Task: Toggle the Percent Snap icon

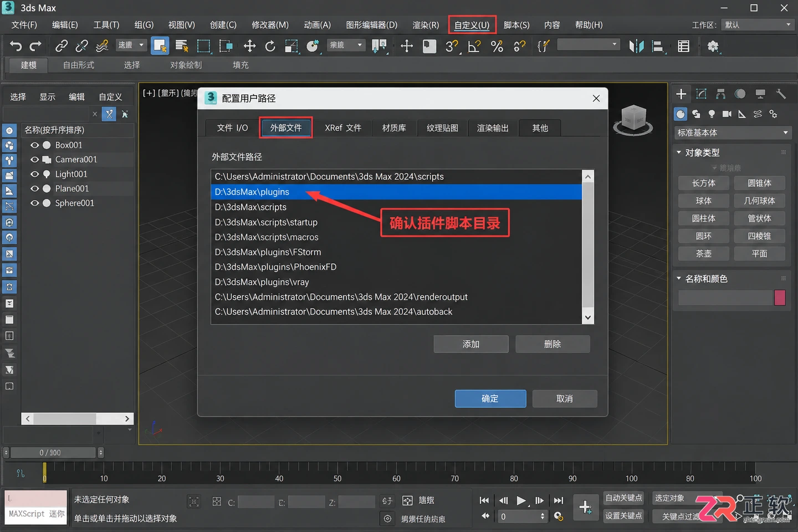Action: [x=497, y=46]
